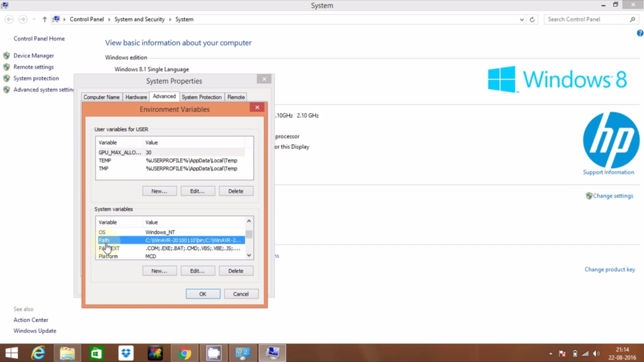Click the refresh icon in the address bar
Viewport: 644px width, 362px height.
(x=533, y=19)
